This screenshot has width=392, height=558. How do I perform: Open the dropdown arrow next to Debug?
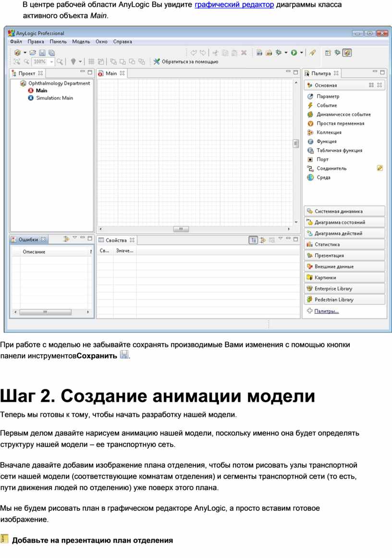286,53
